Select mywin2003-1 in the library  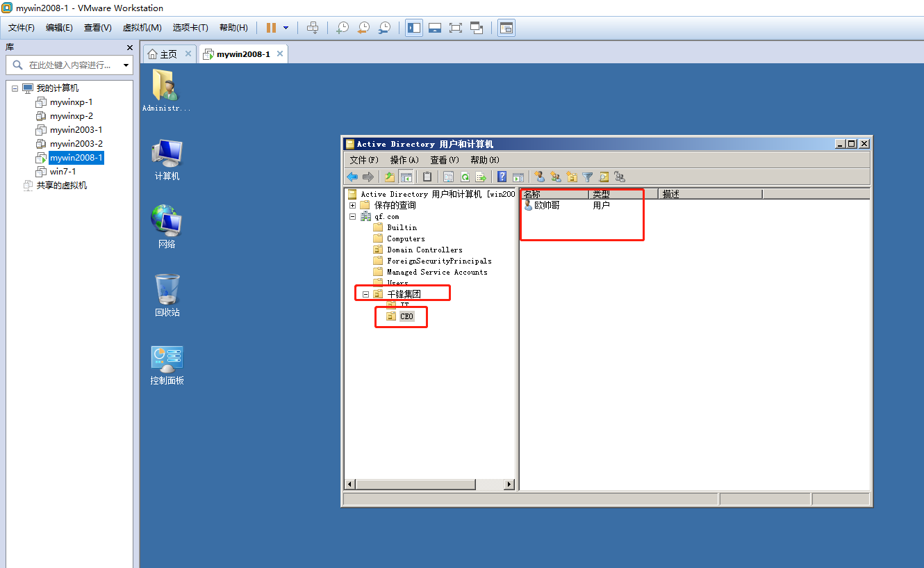coord(76,130)
